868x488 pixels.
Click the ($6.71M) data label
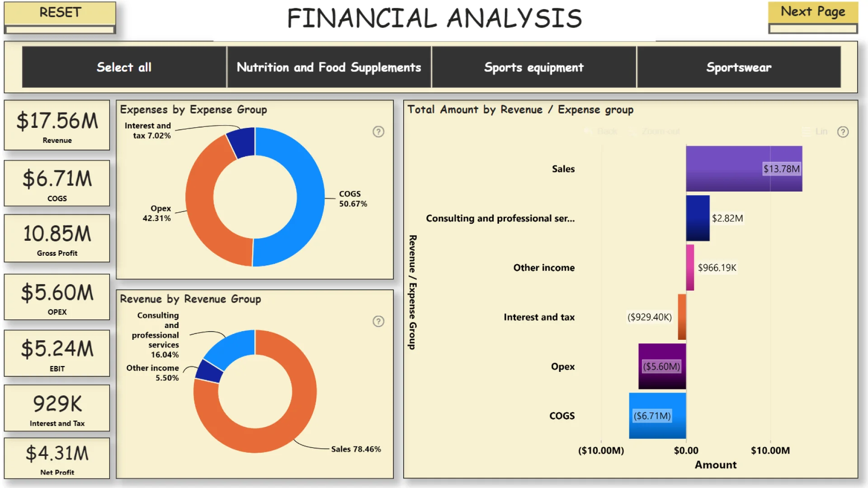652,416
